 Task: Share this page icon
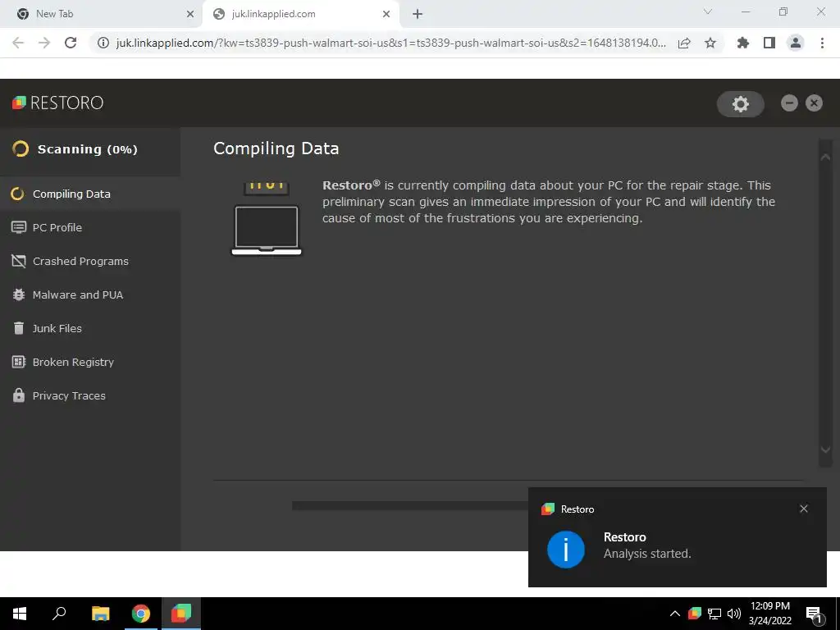(x=684, y=43)
